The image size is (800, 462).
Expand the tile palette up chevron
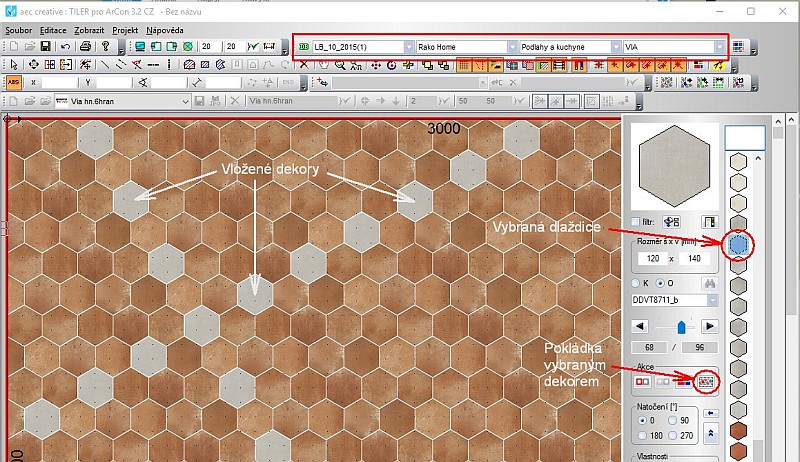[x=758, y=159]
